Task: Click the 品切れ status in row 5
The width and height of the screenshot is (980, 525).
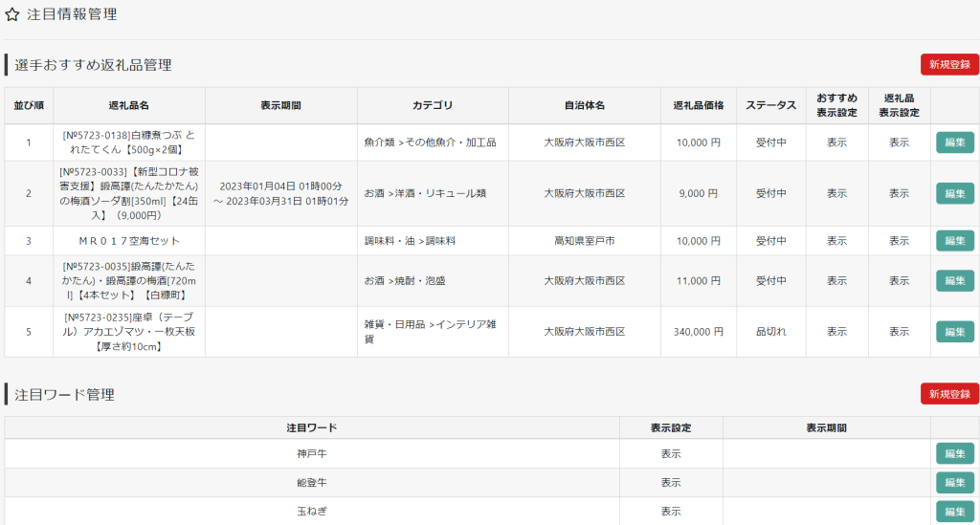Action: click(771, 332)
